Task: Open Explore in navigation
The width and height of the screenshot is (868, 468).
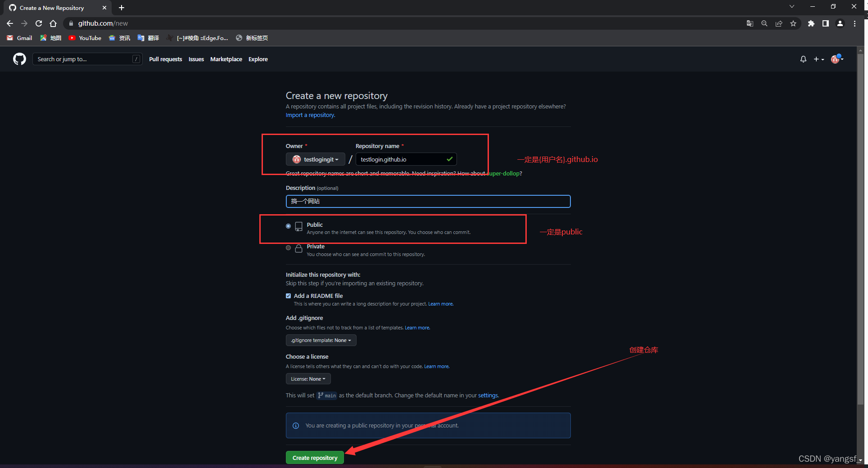Action: pyautogui.click(x=258, y=59)
